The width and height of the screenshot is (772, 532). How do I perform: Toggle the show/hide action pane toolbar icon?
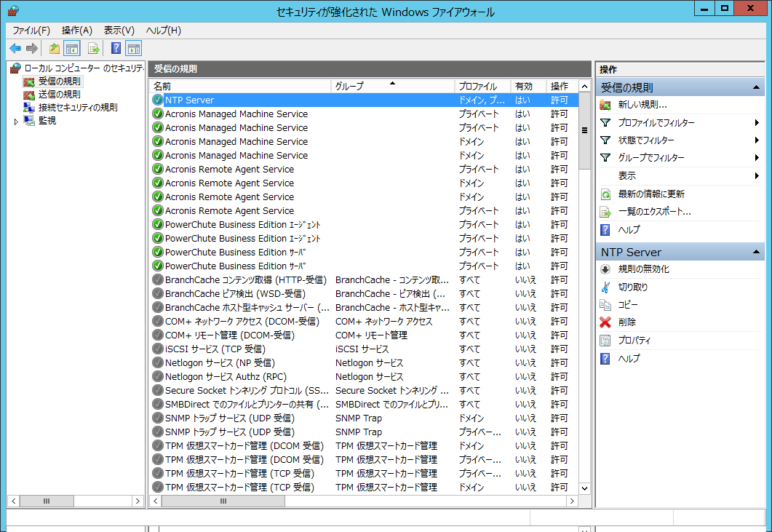pos(133,49)
